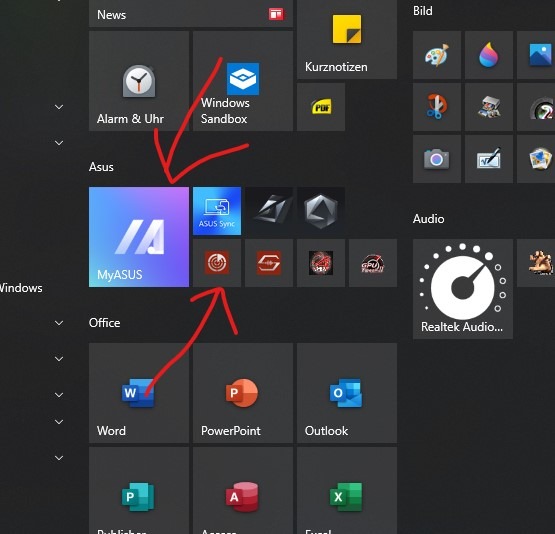Select the Bild group heading
555x534 pixels.
click(423, 11)
